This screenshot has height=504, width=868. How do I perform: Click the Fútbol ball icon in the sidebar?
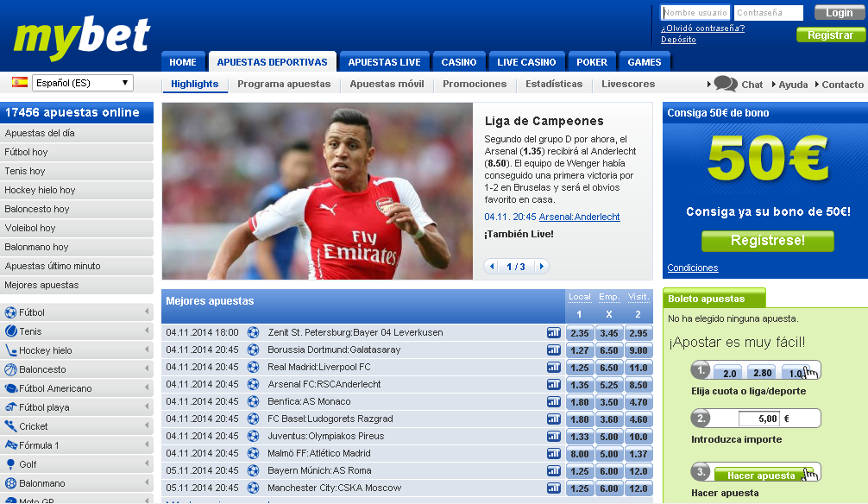pyautogui.click(x=10, y=312)
